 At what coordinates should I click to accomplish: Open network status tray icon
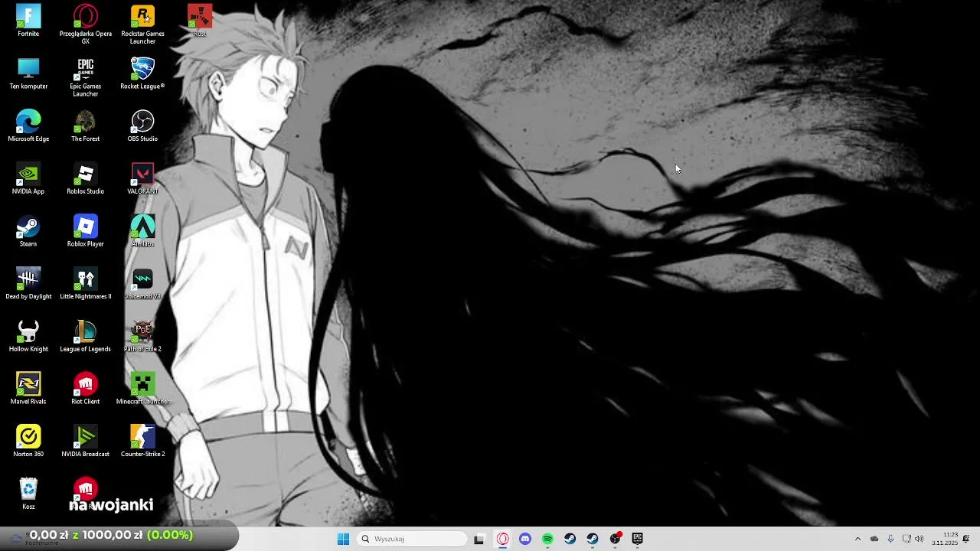pos(906,539)
